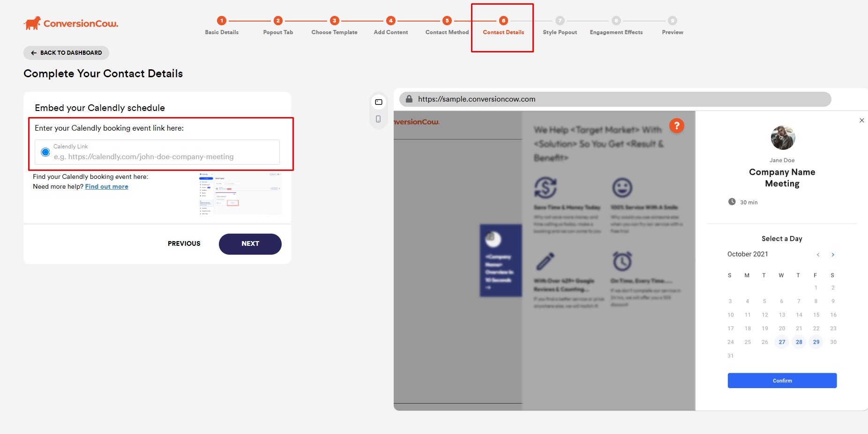
Task: Go to step 2 Popout Tab
Action: [x=278, y=26]
